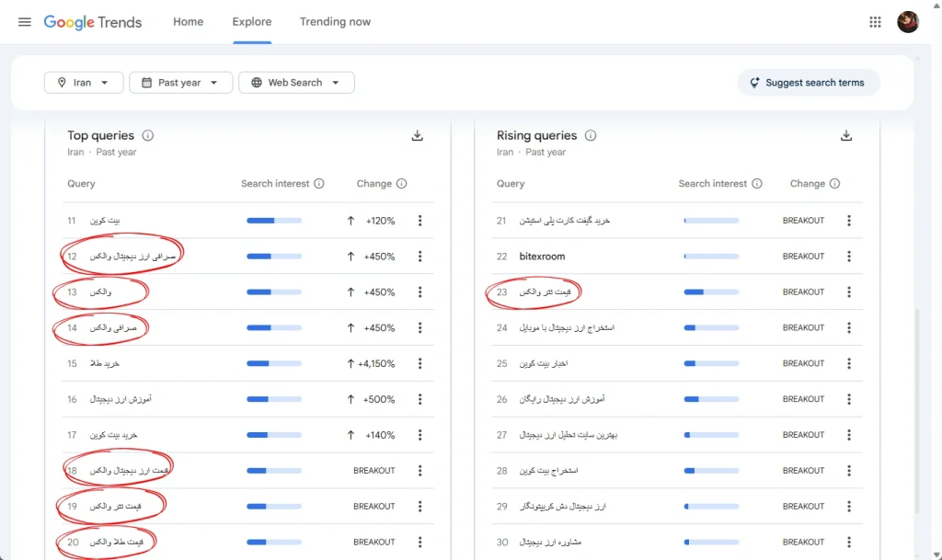Viewport: 942px width, 560px height.
Task: Open more options for query row 19
Action: tap(419, 507)
